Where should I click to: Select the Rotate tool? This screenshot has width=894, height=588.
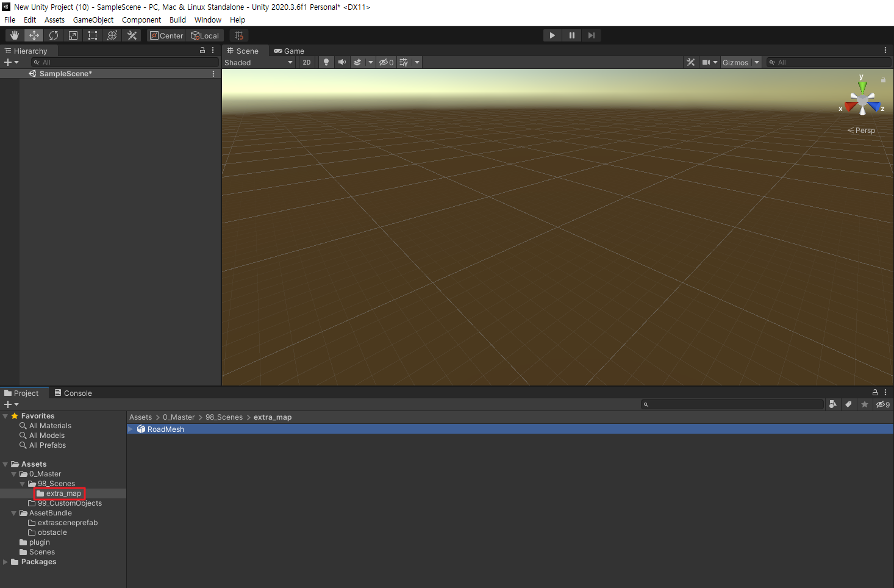(54, 35)
